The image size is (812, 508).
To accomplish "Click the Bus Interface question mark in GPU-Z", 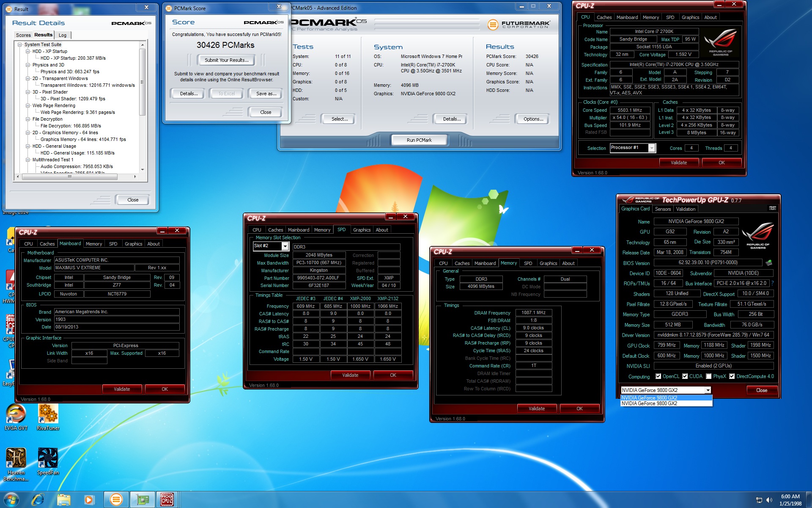I will (x=772, y=283).
